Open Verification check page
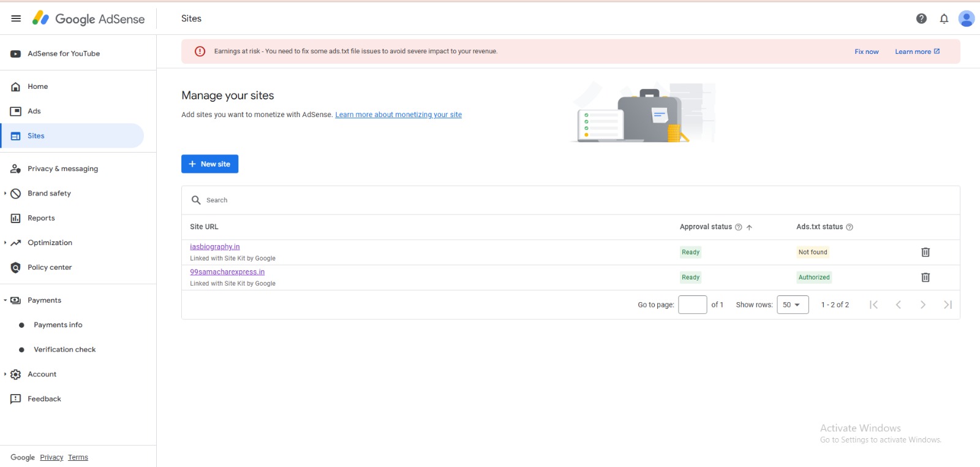The height and width of the screenshot is (467, 980). tap(65, 349)
